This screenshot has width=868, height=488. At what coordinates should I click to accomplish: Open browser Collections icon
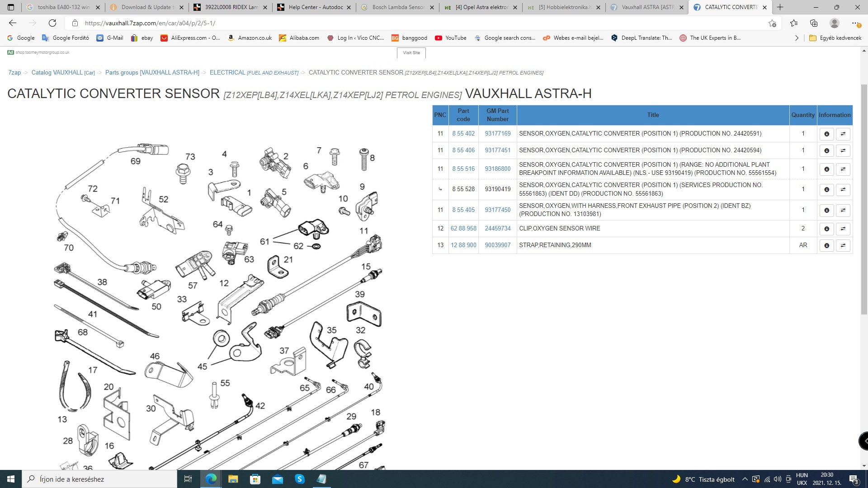(x=814, y=23)
